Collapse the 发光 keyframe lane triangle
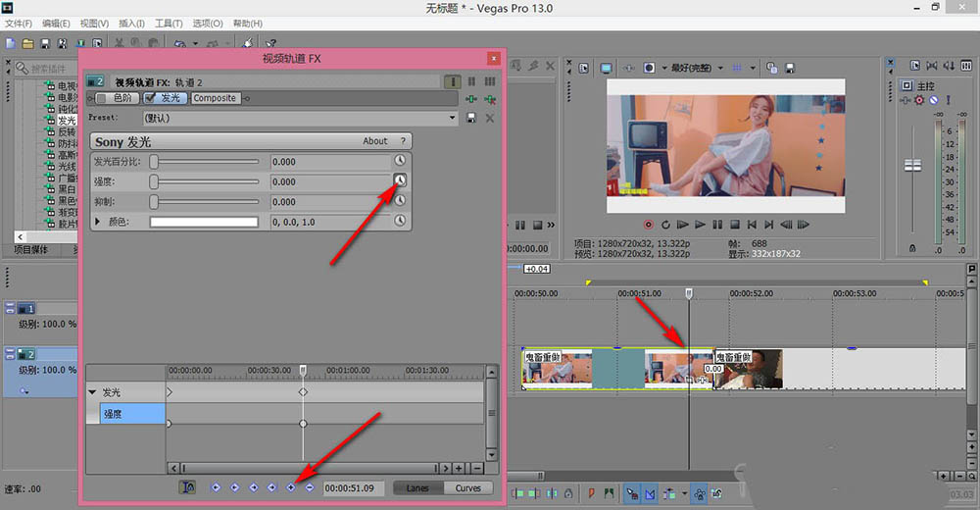This screenshot has height=510, width=980. tap(92, 392)
